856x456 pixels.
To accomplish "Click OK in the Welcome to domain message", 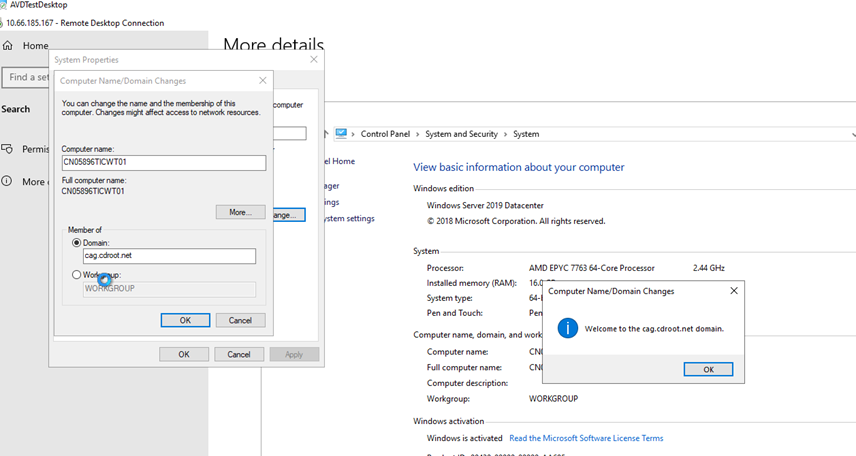I will tap(708, 370).
